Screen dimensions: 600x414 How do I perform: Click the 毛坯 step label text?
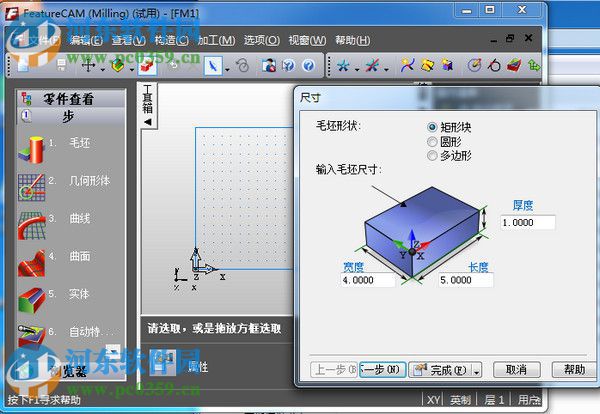click(80, 143)
